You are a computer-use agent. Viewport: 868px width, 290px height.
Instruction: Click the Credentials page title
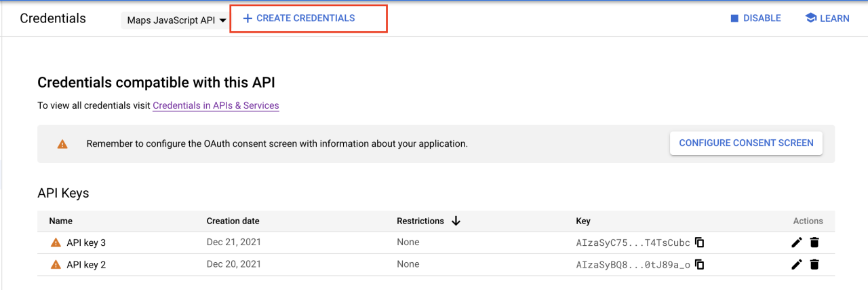pyautogui.click(x=53, y=18)
